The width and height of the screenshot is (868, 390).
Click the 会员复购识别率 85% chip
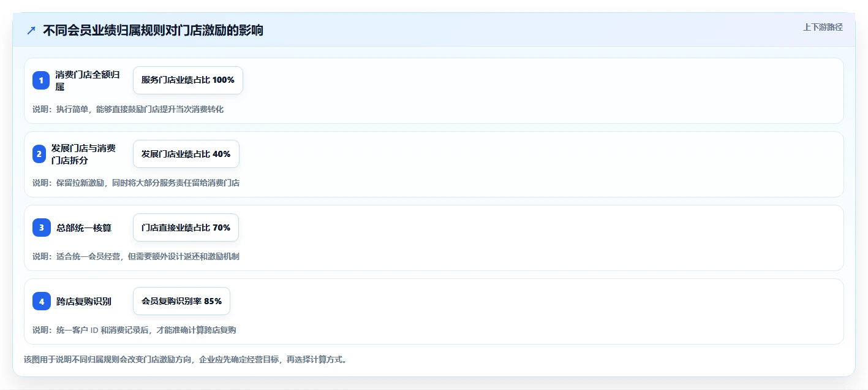point(181,301)
